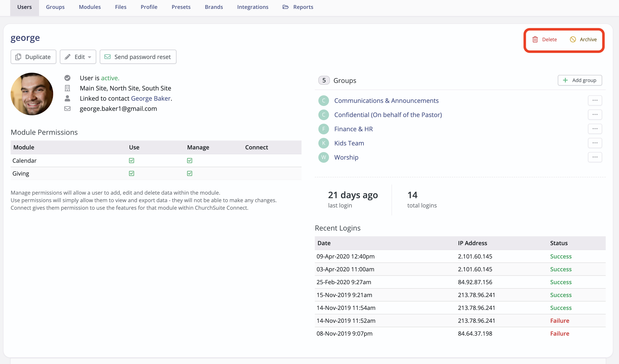Click the trash can Delete icon
The height and width of the screenshot is (364, 619).
pos(535,39)
